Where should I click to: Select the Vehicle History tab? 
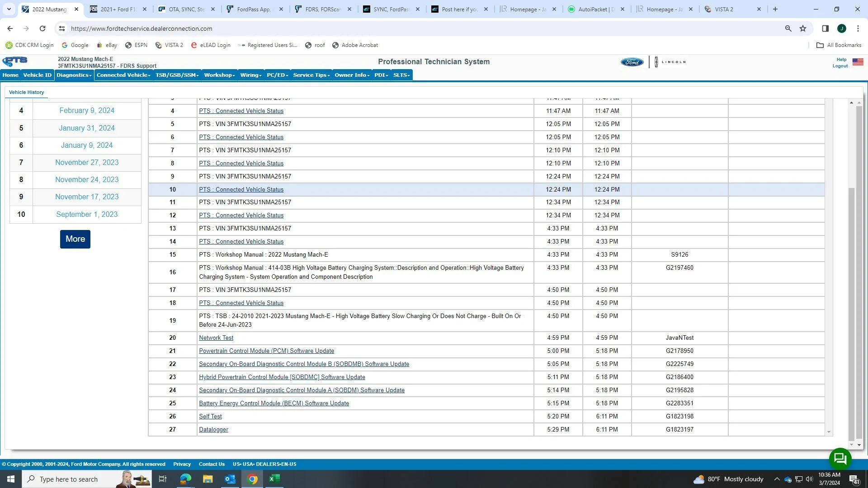coord(27,92)
